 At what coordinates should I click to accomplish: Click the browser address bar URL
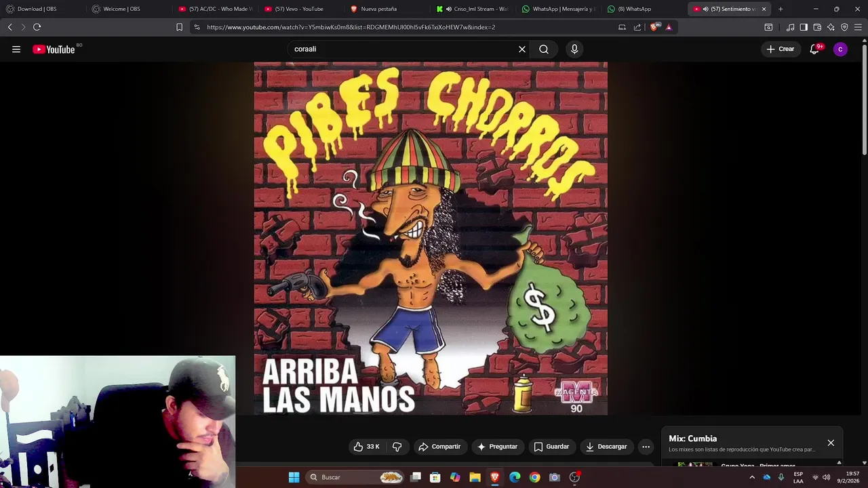pos(351,27)
